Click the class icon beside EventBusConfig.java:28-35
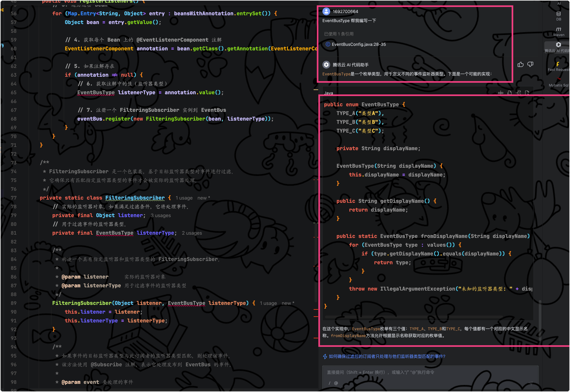 pyautogui.click(x=328, y=45)
